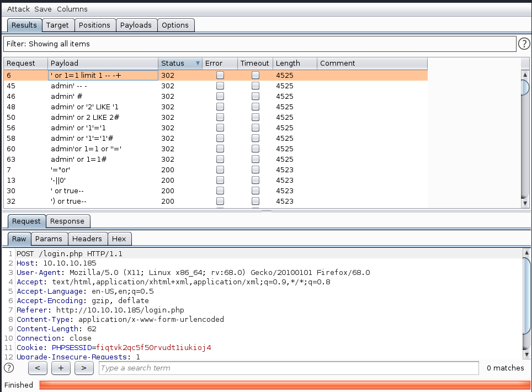This screenshot has width=532, height=392.
Task: Go to the next search match
Action: [x=84, y=368]
